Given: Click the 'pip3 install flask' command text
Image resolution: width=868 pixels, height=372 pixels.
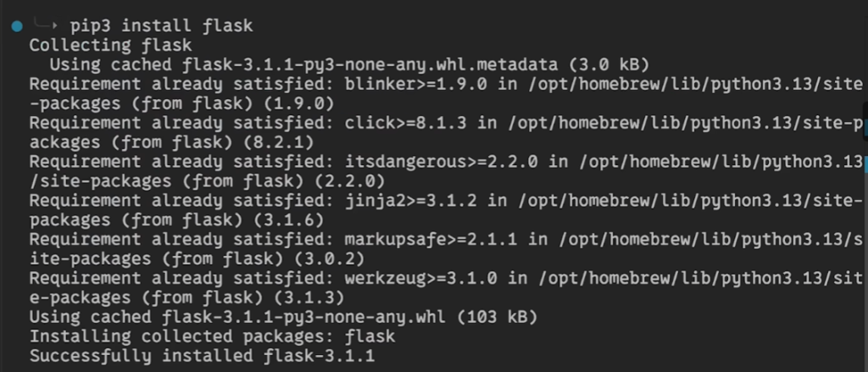Looking at the screenshot, I should (161, 26).
